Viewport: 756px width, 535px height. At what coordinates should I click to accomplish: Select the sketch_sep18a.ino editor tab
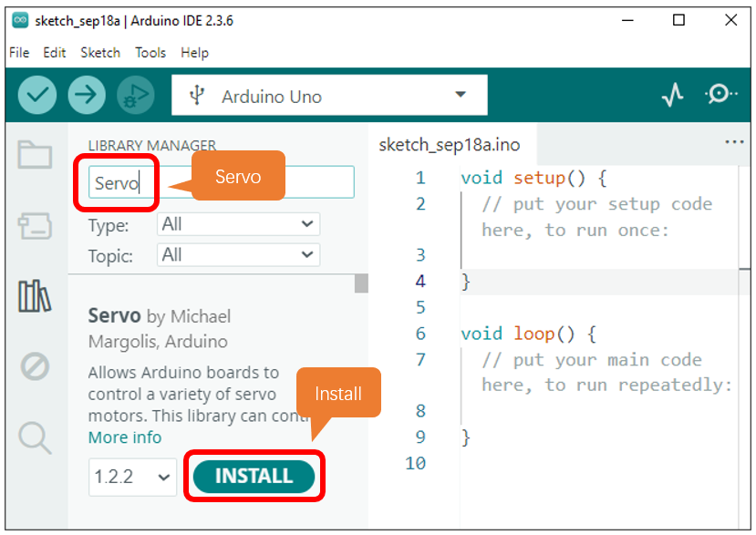451,144
